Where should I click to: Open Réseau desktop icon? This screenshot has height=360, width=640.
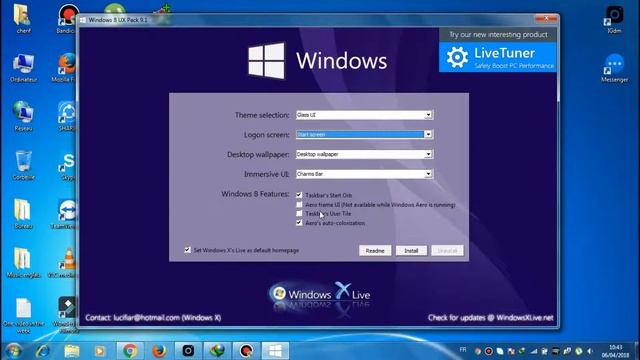[x=23, y=116]
